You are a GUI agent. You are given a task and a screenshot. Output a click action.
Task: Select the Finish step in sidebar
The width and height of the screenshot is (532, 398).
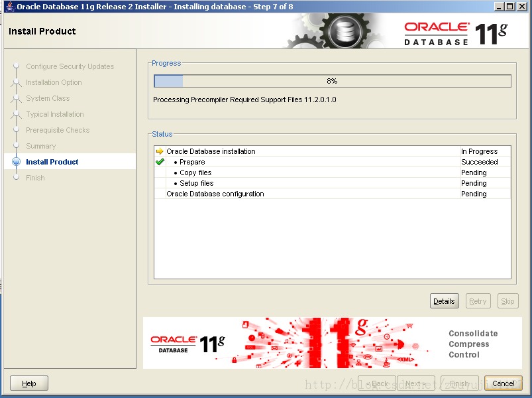click(35, 178)
